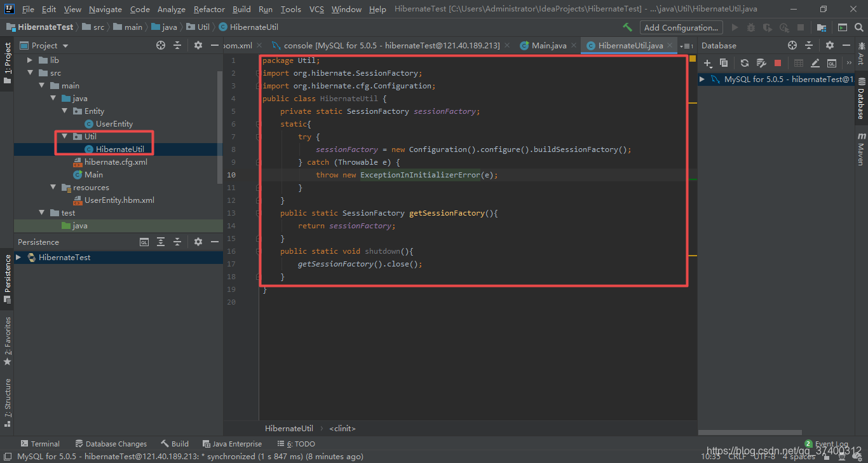Open the query console QL icon in Database toolbar
Image resolution: width=868 pixels, height=463 pixels.
pos(832,63)
